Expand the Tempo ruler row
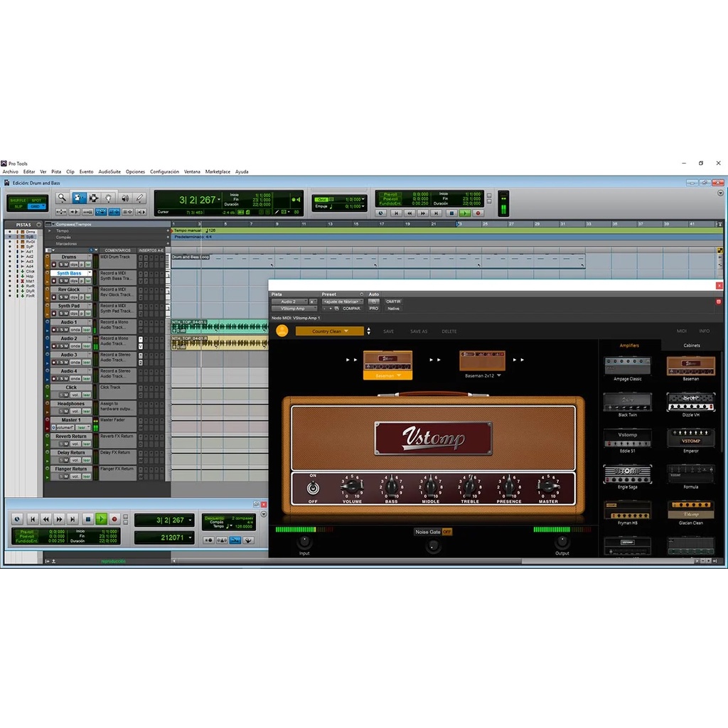This screenshot has width=728, height=728. [x=50, y=230]
